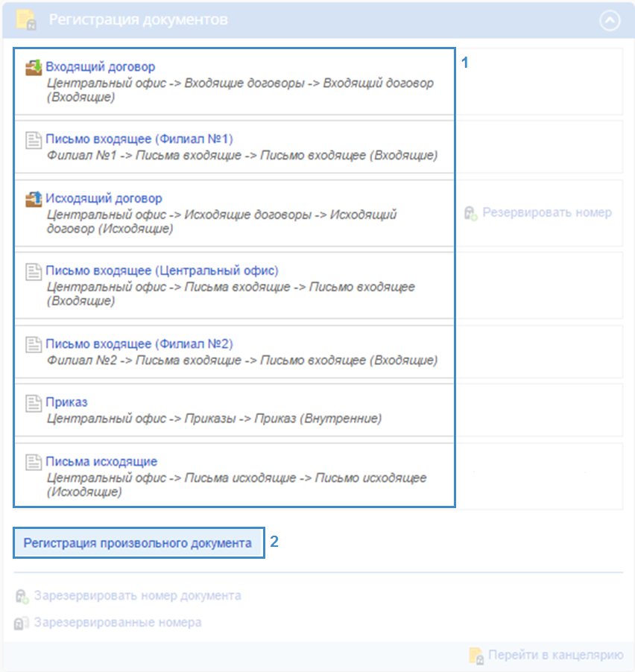Click the document icon next to Письма исходящие
635x672 pixels.
click(34, 463)
